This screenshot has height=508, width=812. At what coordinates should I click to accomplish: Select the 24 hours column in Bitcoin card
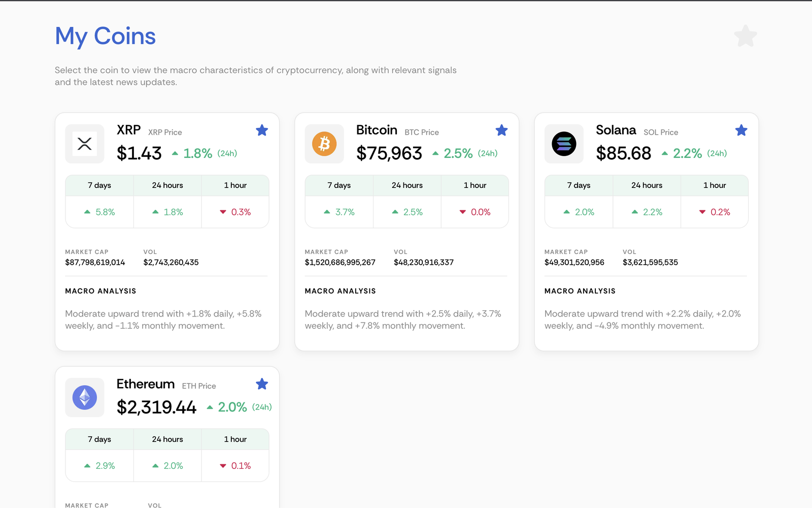click(x=407, y=185)
